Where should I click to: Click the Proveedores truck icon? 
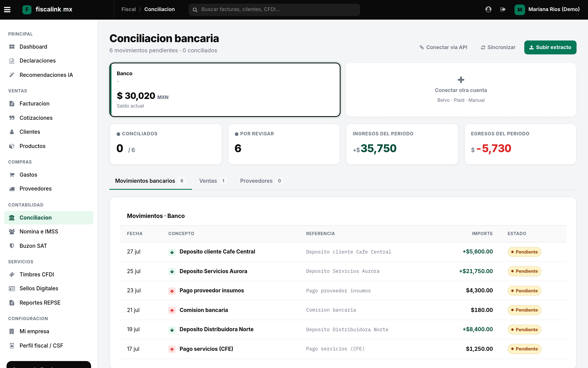tap(12, 189)
